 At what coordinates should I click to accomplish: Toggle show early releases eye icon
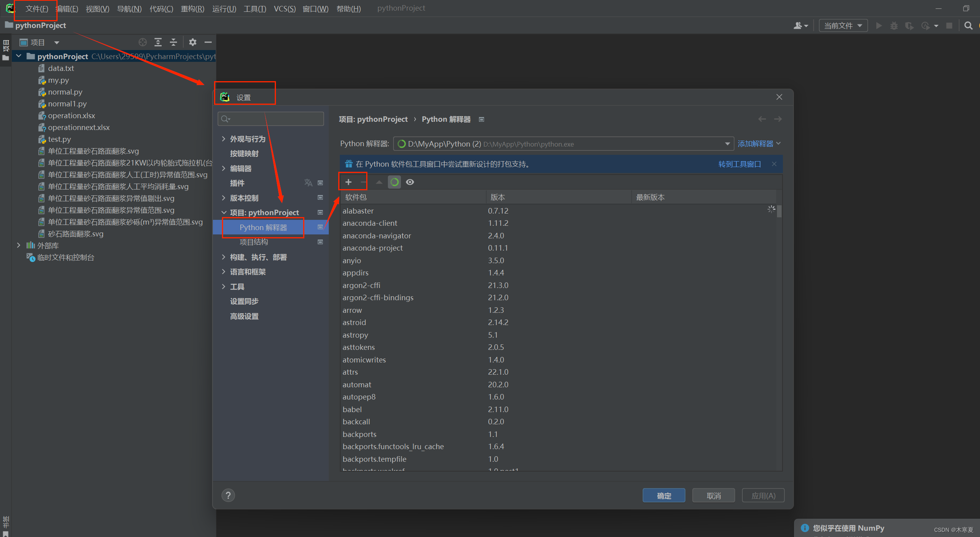[x=410, y=182]
